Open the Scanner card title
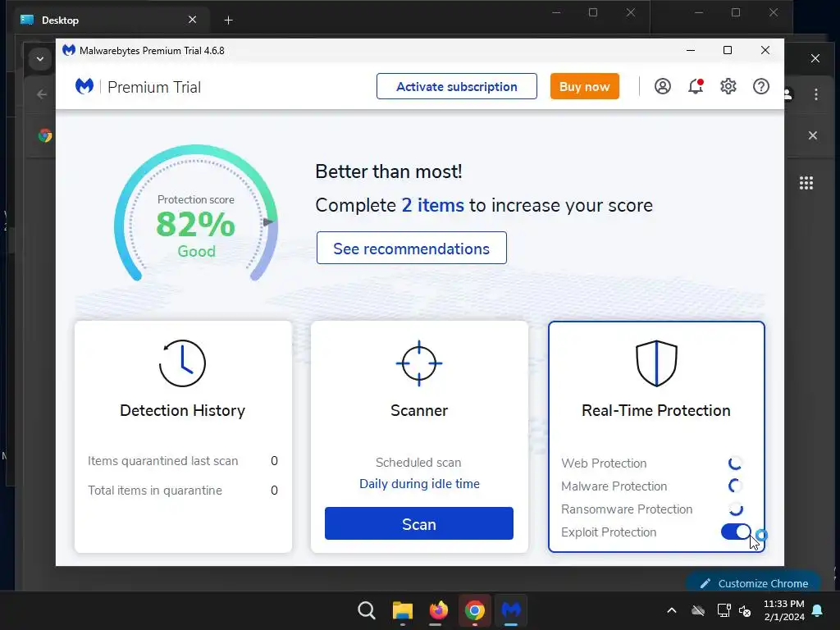Image resolution: width=840 pixels, height=630 pixels. click(x=419, y=410)
